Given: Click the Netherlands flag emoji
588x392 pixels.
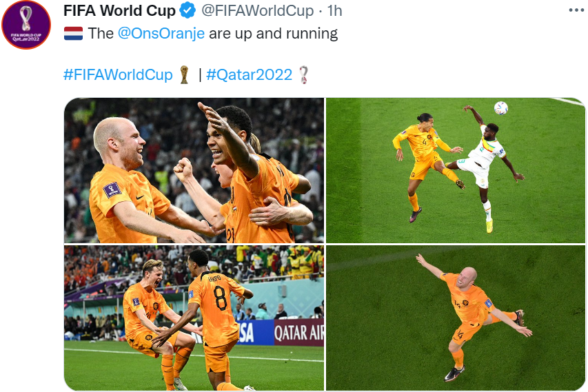Looking at the screenshot, I should click(73, 33).
